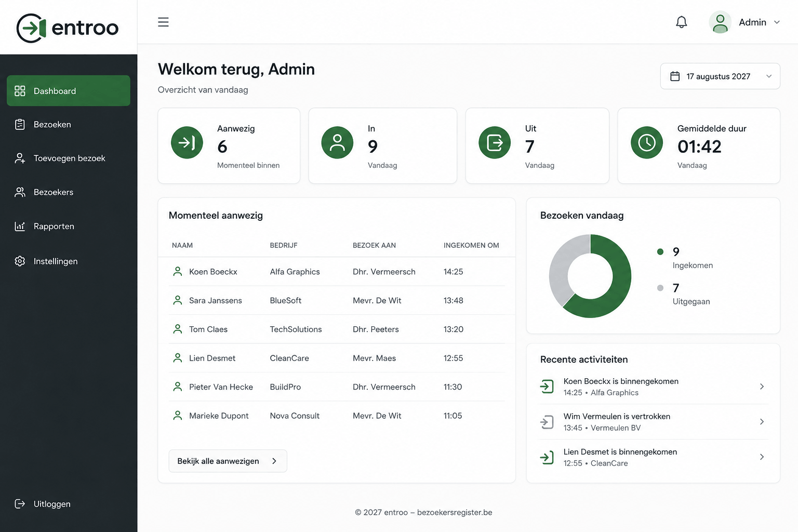Click the entry icon for Koen Boeckx activity
Viewport: 798px width, 532px height.
pyautogui.click(x=547, y=387)
